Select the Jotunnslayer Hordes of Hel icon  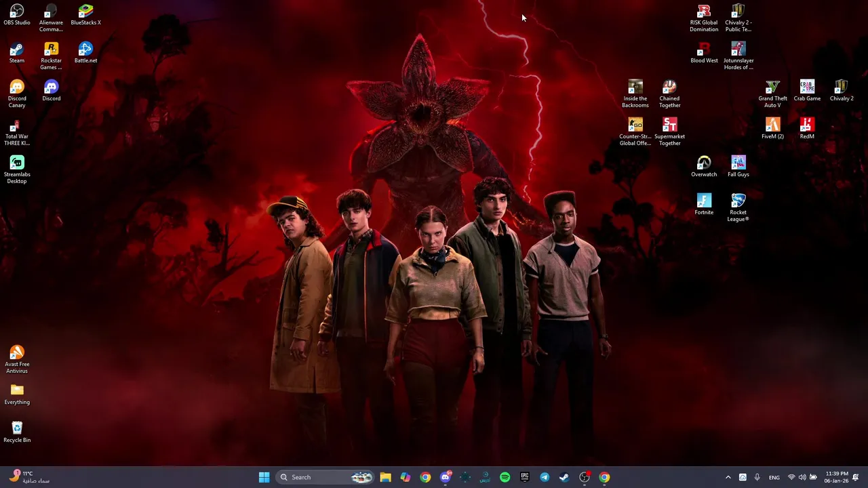738,56
